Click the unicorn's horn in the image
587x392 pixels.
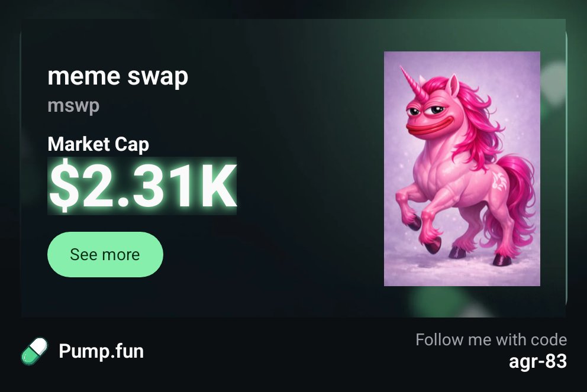click(412, 83)
